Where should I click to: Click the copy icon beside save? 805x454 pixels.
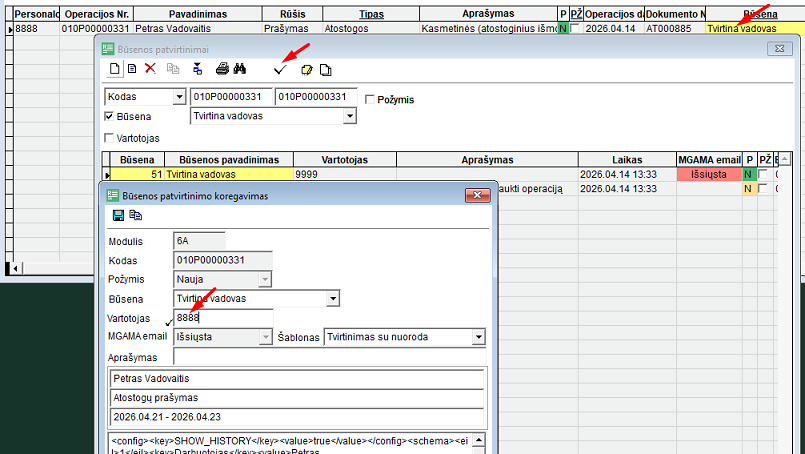135,215
